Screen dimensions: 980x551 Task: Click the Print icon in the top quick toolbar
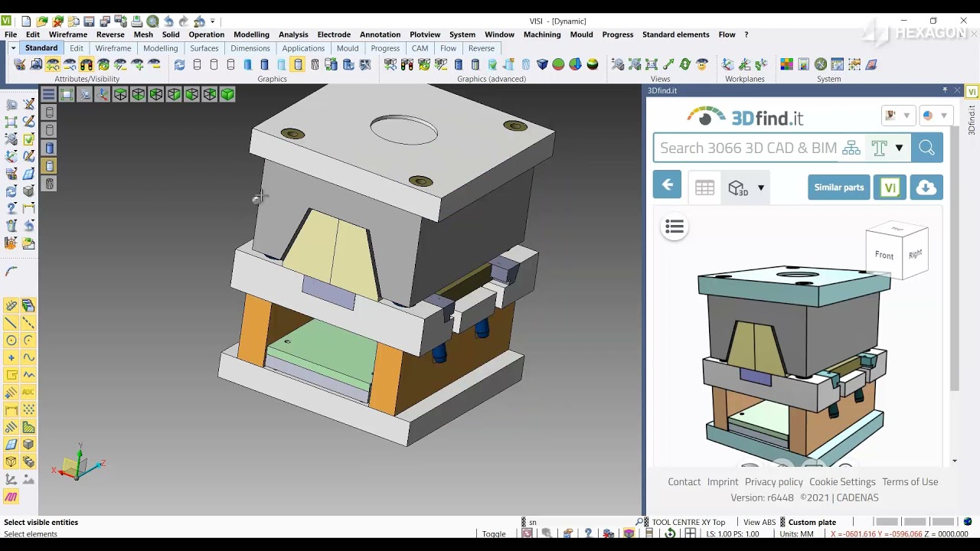(136, 21)
